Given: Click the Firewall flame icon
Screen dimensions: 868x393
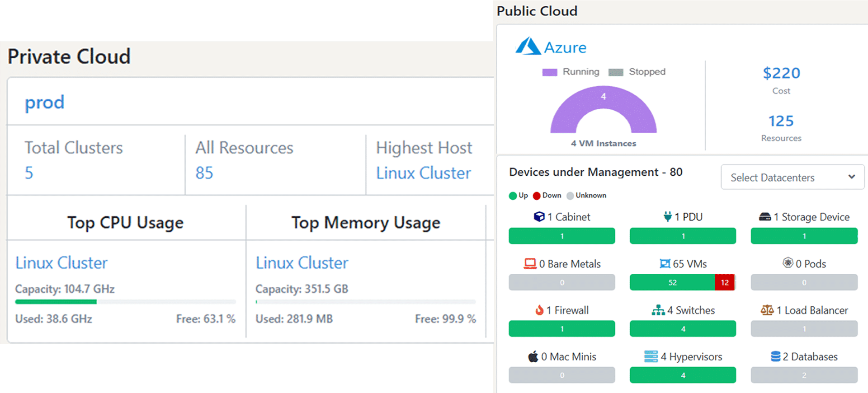Looking at the screenshot, I should tap(539, 310).
